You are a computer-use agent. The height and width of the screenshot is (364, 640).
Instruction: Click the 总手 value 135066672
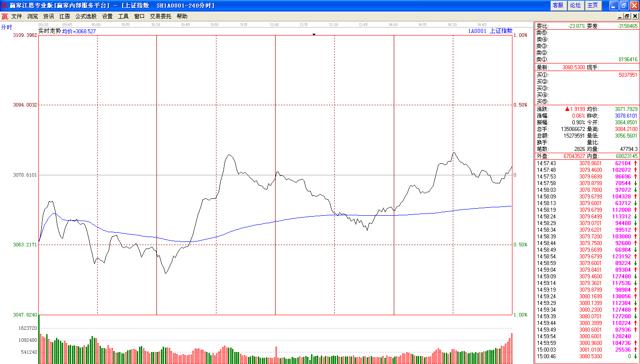pyautogui.click(x=573, y=129)
